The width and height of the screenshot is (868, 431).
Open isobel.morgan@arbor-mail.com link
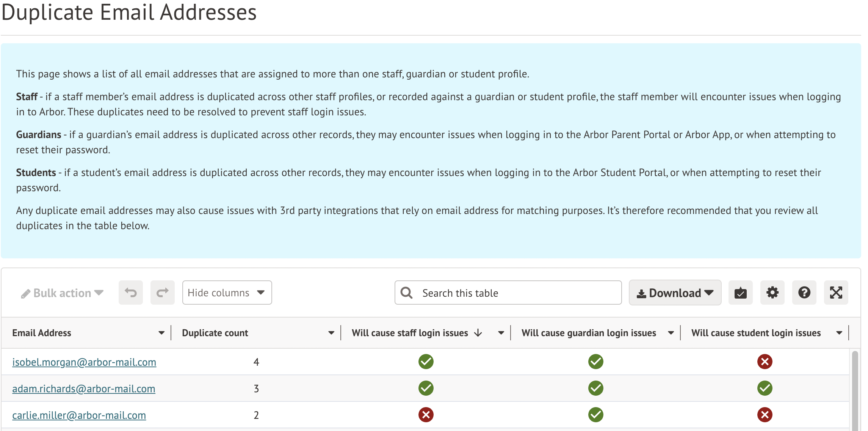[84, 362]
